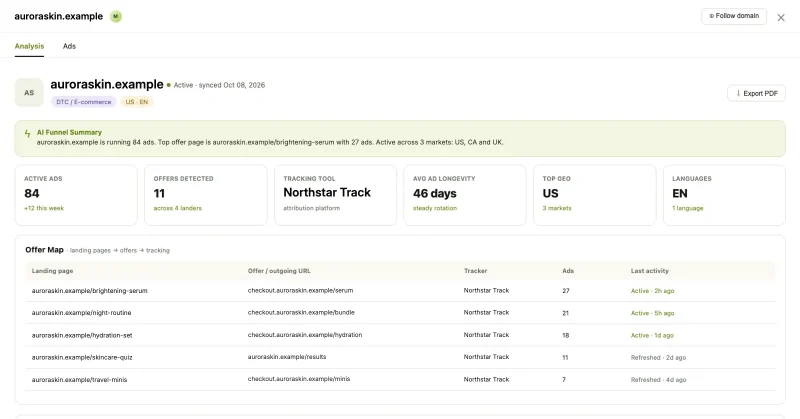Click Northstar Track in the brightening-serum row
800x419 pixels.
(486, 290)
